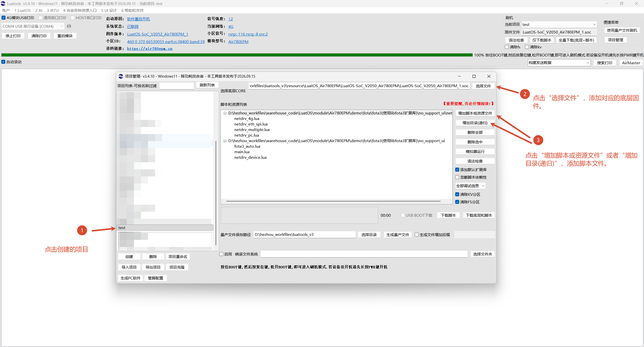Check the 清除kv option

pos(527,47)
